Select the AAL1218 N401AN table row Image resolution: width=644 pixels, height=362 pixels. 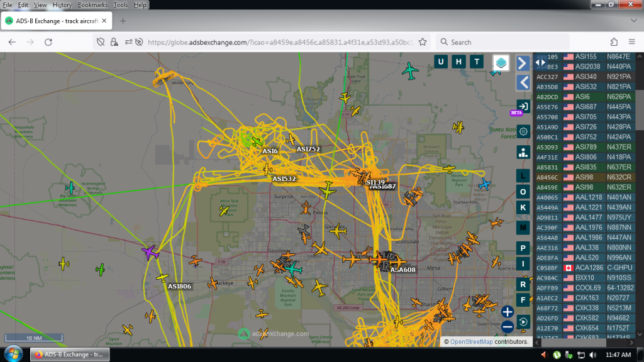click(585, 197)
